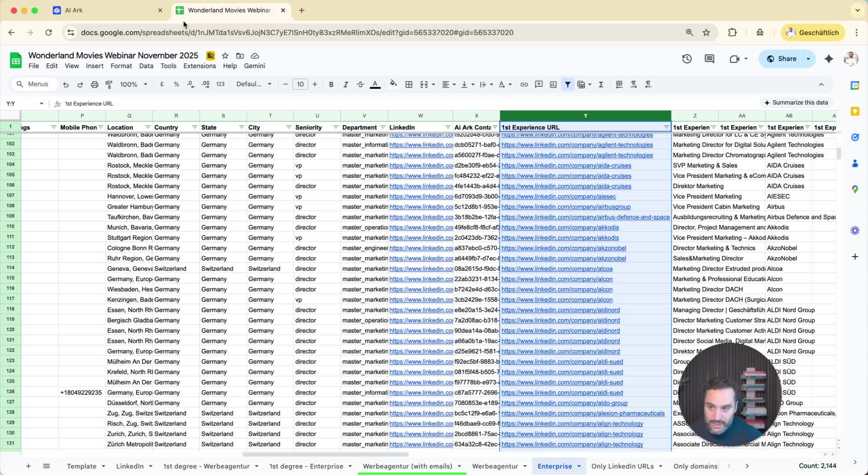Open the fill color picker

point(393,84)
